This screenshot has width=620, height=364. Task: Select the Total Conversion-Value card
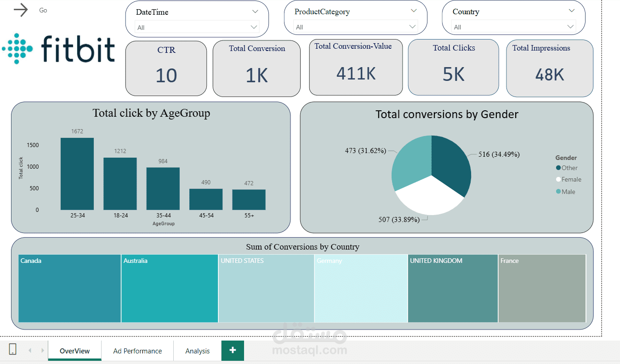click(356, 67)
